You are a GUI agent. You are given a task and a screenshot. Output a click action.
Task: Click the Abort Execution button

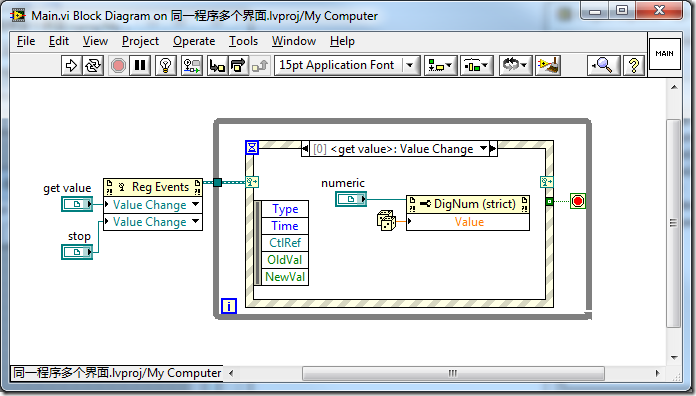(118, 66)
